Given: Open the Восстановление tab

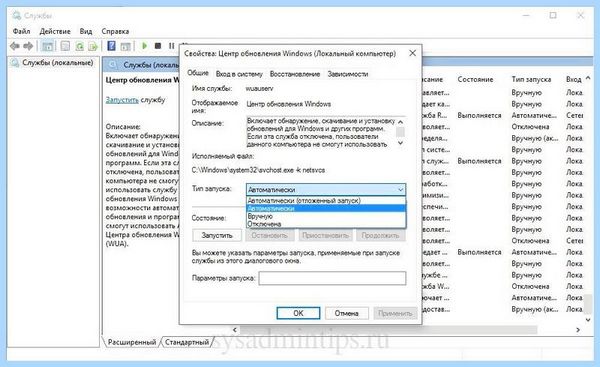Looking at the screenshot, I should tap(295, 74).
